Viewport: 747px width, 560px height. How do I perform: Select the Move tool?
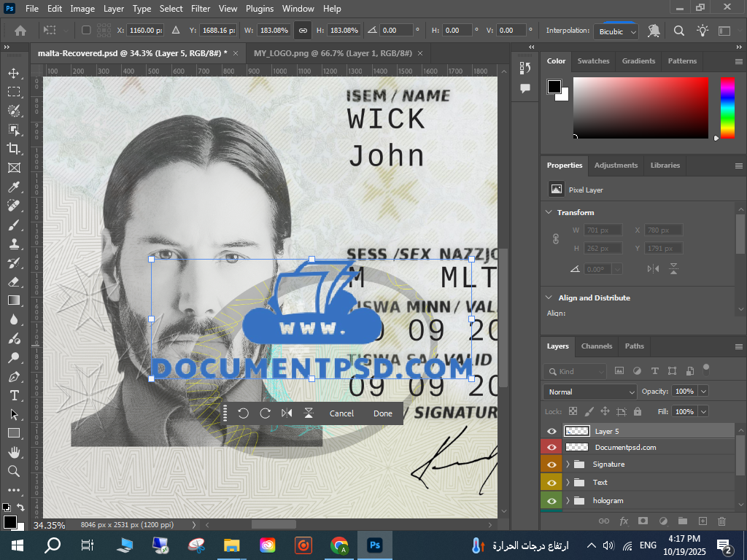tap(14, 73)
